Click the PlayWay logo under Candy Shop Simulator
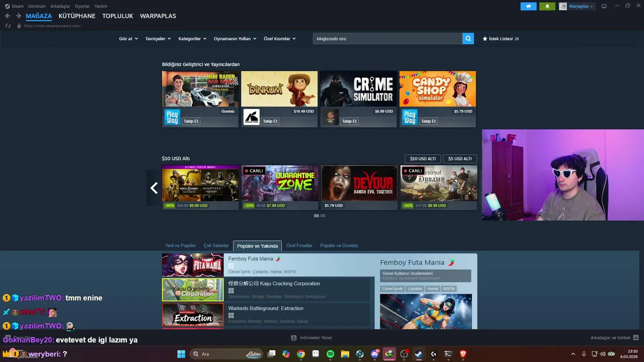 (x=410, y=117)
